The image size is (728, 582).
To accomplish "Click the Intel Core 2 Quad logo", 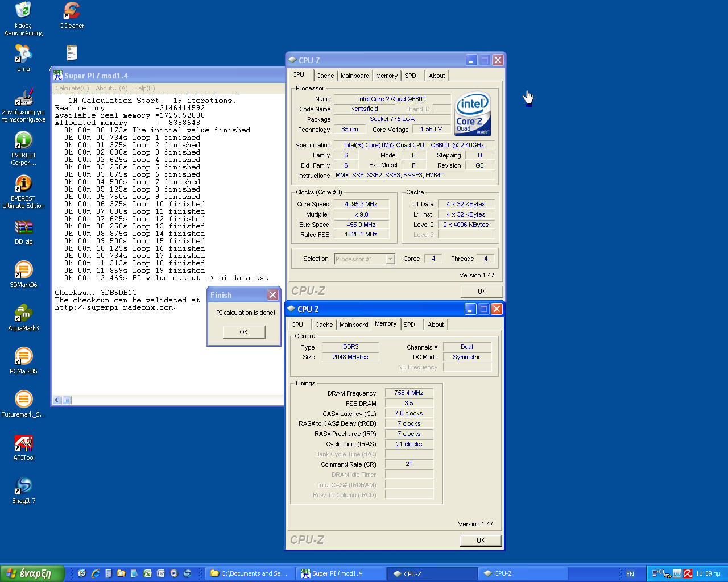I will [x=473, y=114].
